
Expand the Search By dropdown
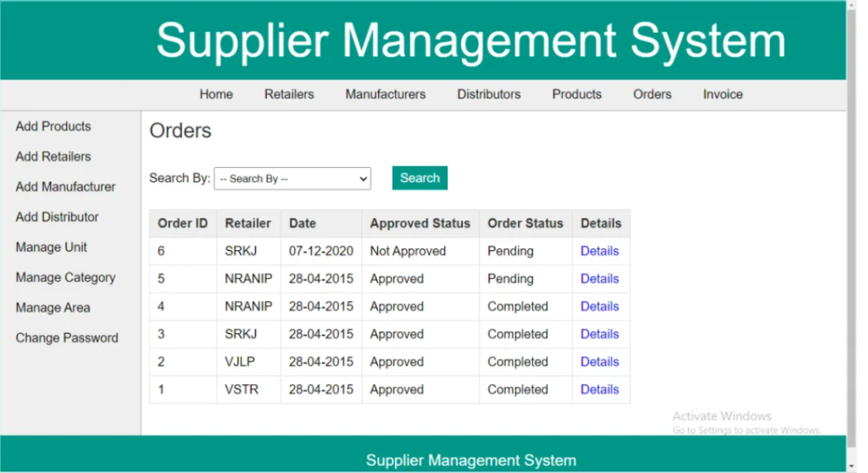[x=292, y=178]
